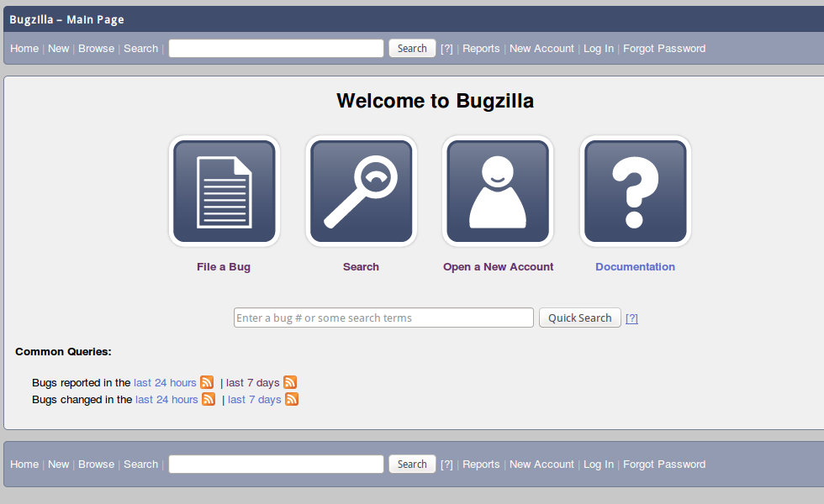This screenshot has height=504, width=824.
Task: Click Log In in the footer navigation
Action: click(599, 464)
